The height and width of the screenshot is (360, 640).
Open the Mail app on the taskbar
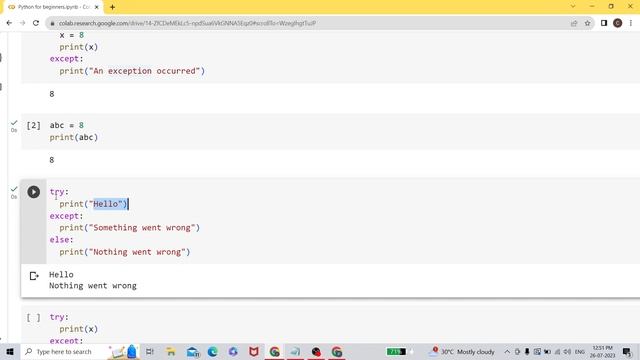tap(193, 351)
